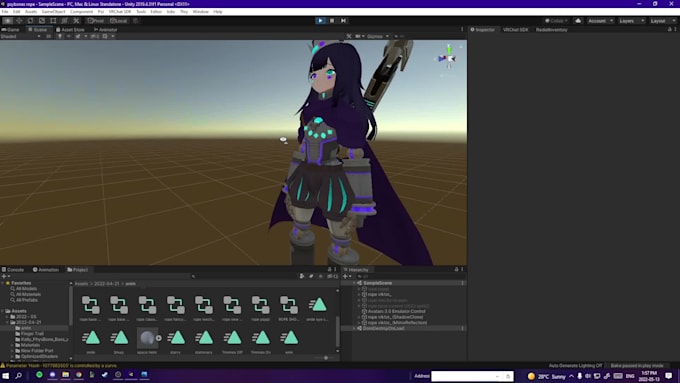The width and height of the screenshot is (680, 383).
Task: Open the cloud services icon
Action: [578, 20]
